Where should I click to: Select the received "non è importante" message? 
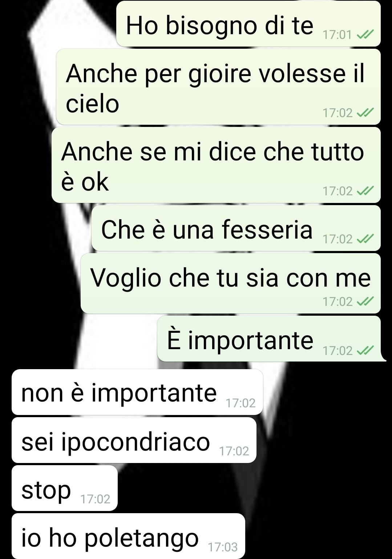tap(137, 392)
